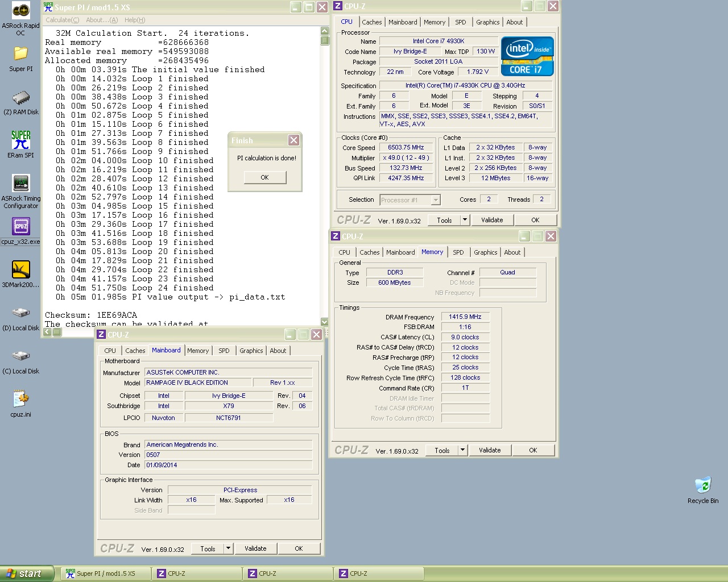
Task: Open the Calculate menu in Super PI
Action: [x=62, y=20]
